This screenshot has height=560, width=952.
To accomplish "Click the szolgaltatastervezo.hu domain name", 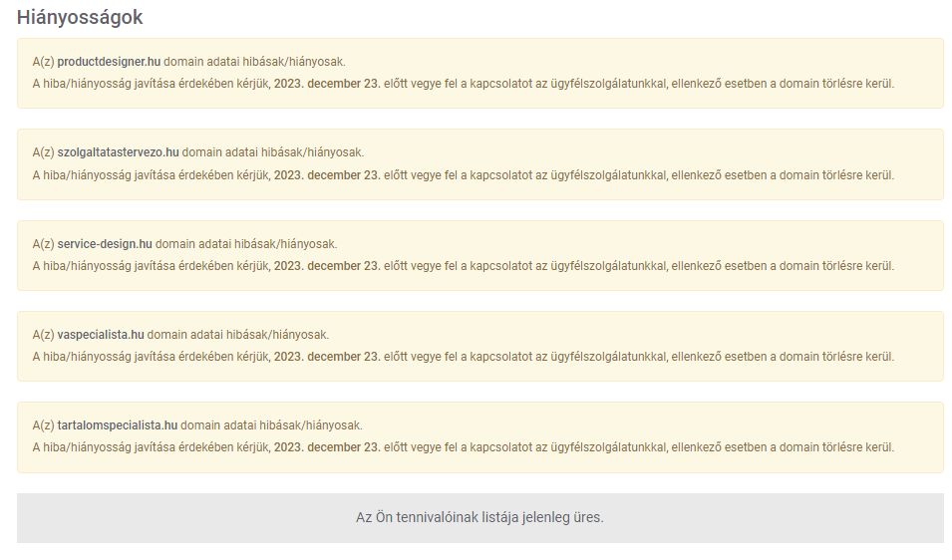I will (118, 152).
